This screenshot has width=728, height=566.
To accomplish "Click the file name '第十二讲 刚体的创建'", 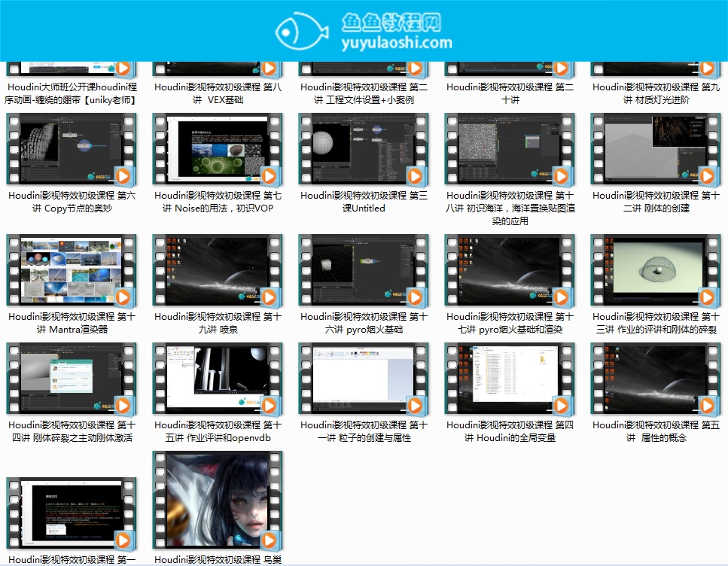I will point(656,202).
